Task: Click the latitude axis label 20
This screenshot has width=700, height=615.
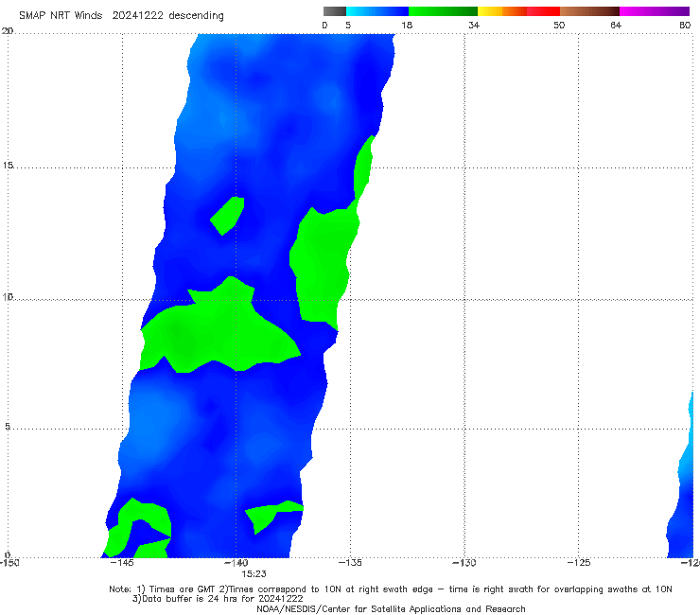Action: (x=8, y=31)
